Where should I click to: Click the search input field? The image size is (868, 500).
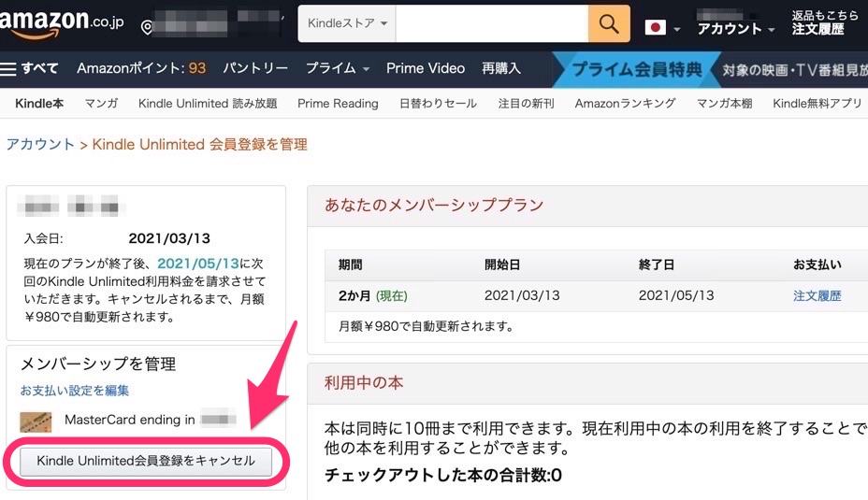492,23
